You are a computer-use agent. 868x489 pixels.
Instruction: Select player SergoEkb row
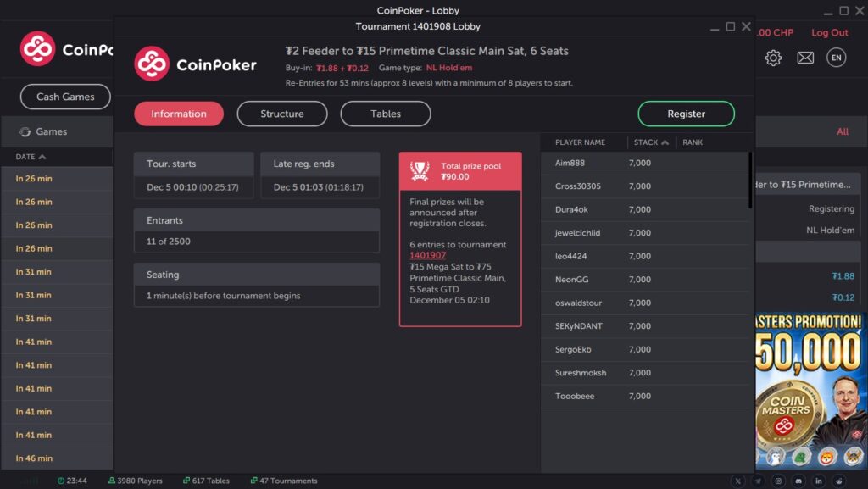[644, 350]
